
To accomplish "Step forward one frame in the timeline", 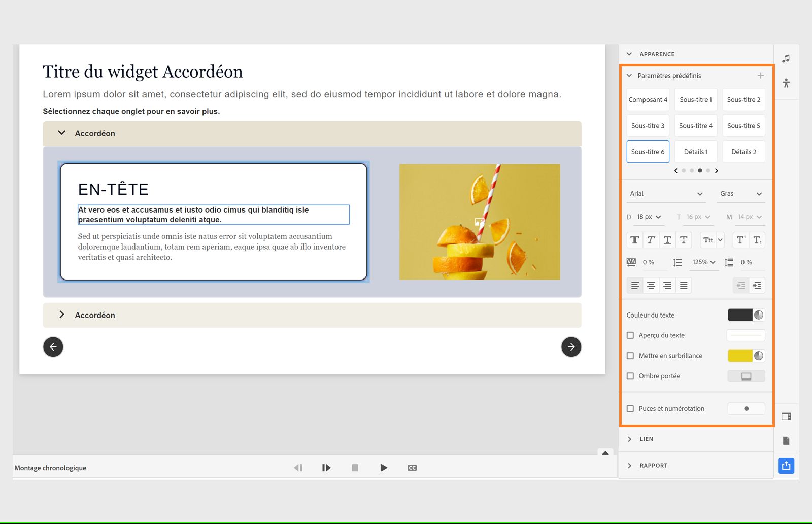I will click(326, 468).
